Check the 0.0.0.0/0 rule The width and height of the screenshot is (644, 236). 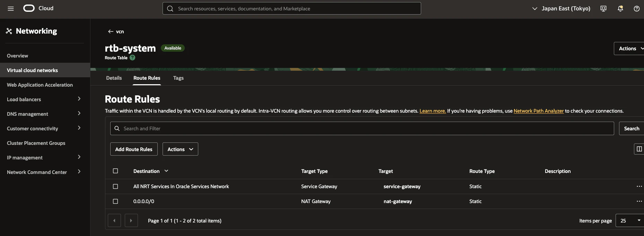click(115, 201)
